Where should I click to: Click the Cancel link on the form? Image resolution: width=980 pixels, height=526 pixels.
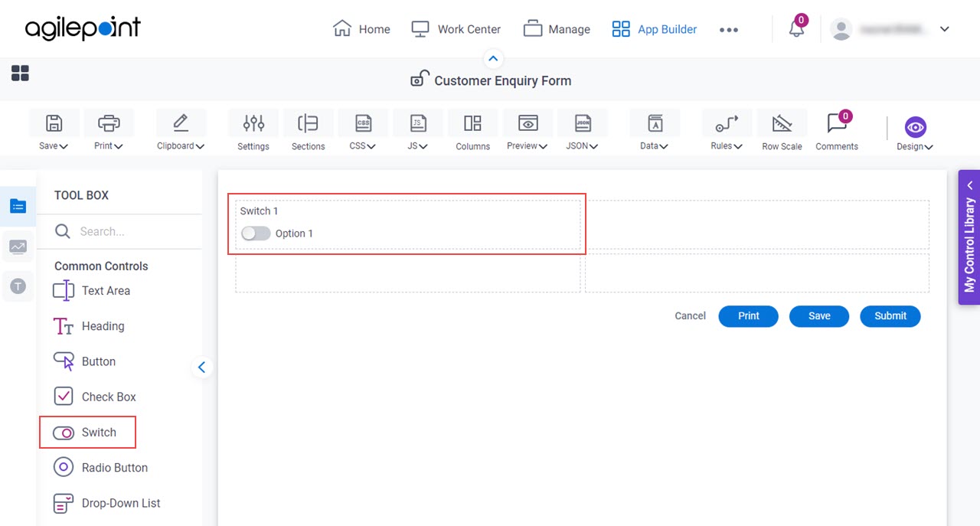tap(690, 315)
